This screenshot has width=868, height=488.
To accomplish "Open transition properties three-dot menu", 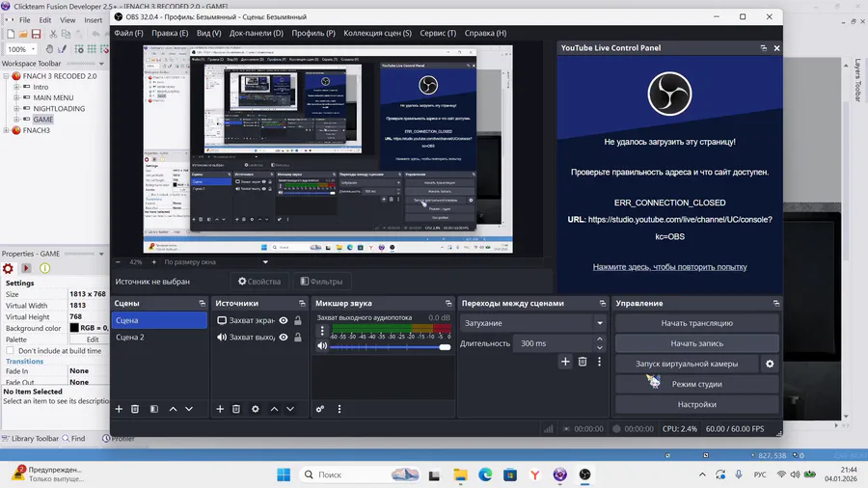I will tap(599, 362).
